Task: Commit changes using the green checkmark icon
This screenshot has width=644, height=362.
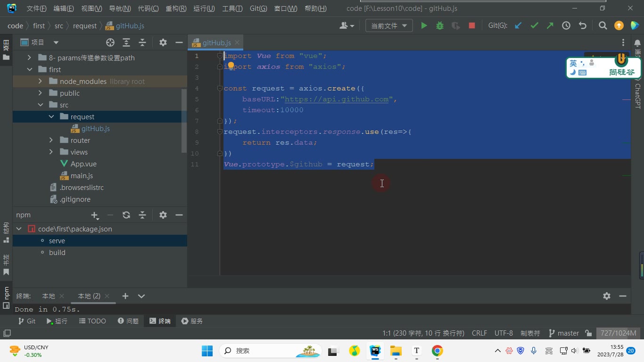Action: [x=534, y=26]
